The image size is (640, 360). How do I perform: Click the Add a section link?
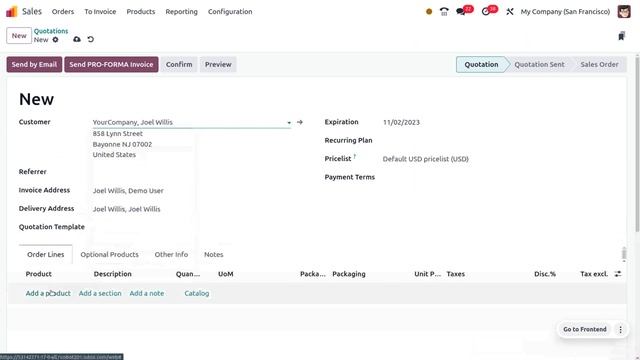coord(100,293)
